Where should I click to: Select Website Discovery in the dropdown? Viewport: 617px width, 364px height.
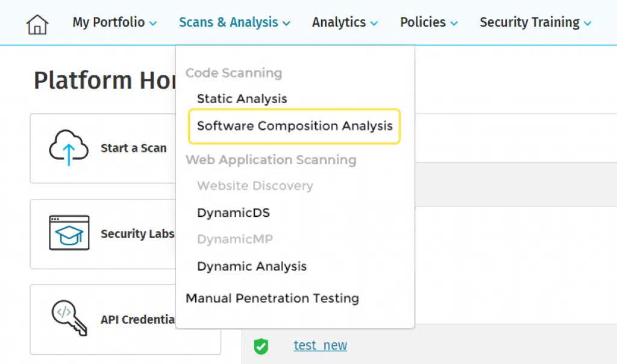(255, 186)
